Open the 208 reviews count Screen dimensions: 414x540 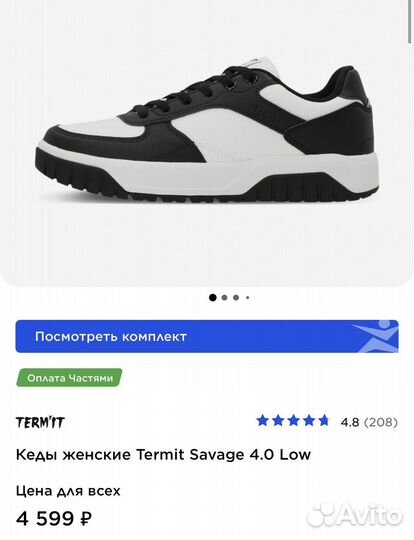[x=381, y=422]
